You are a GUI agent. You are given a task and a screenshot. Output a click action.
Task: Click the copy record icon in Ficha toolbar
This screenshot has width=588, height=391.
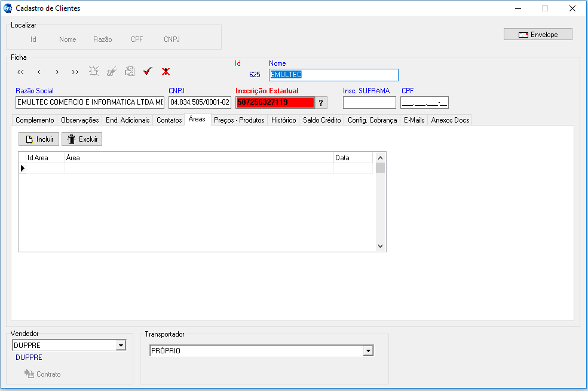click(x=129, y=72)
